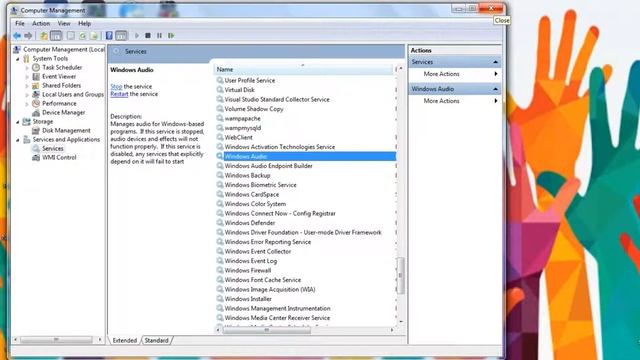Click the console tree horizontal scrollbar
Screen dimensions: 640x360
click(56, 340)
